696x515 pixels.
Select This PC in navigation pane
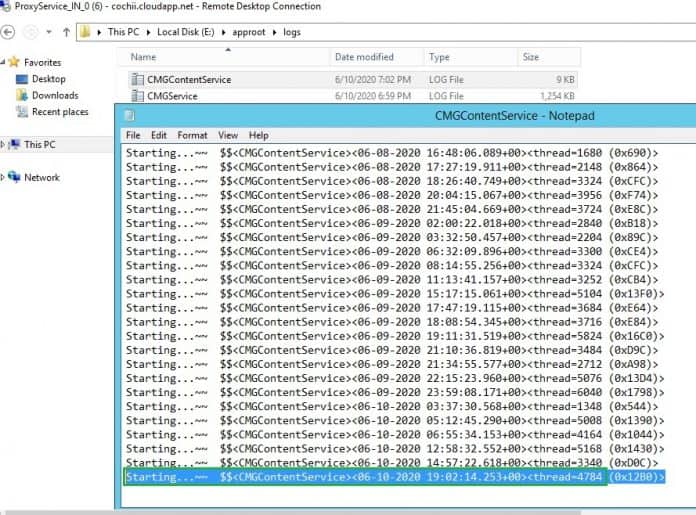[40, 145]
